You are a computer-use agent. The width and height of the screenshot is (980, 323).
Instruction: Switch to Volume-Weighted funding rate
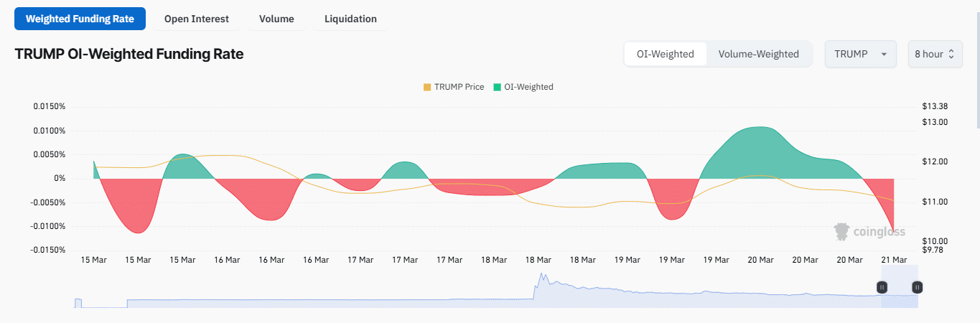point(758,54)
